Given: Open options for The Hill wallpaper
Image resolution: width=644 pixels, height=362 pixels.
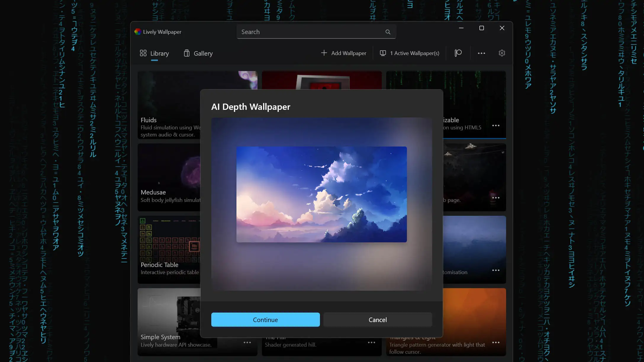Looking at the screenshot, I should tap(371, 342).
